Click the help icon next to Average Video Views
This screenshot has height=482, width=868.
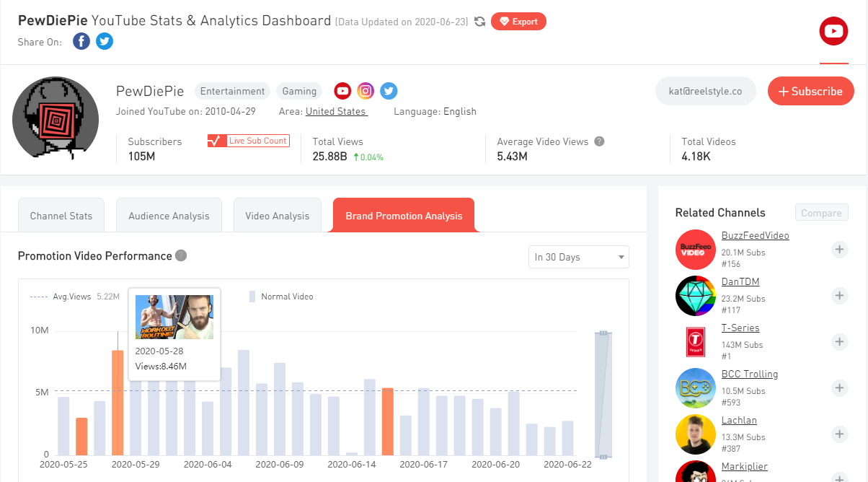(599, 141)
